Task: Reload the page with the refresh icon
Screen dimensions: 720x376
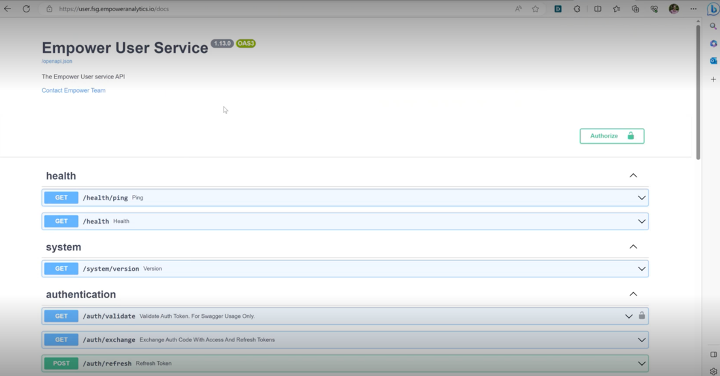Action: 26,9
